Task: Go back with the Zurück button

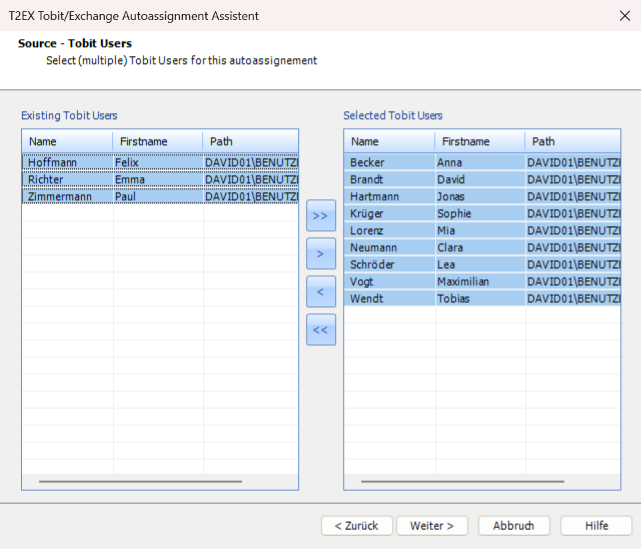Action: click(357, 526)
